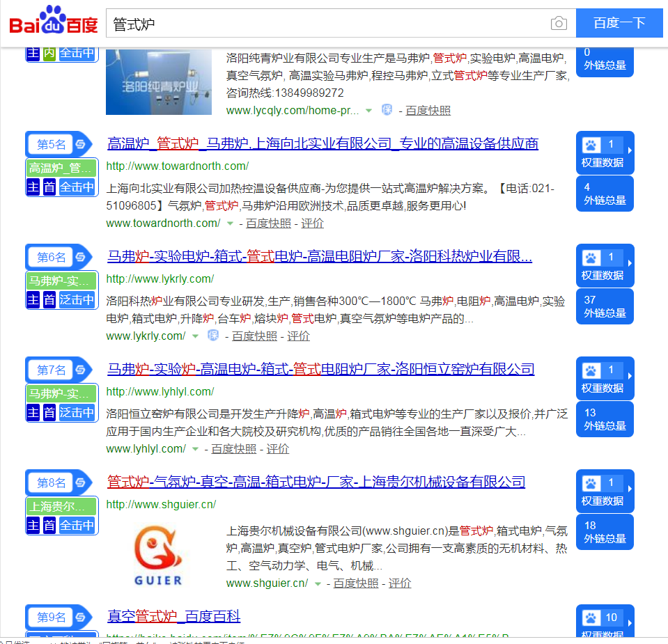668x644 pixels.
Task: Click swirl icon next to 第9名
Action: click(81, 617)
